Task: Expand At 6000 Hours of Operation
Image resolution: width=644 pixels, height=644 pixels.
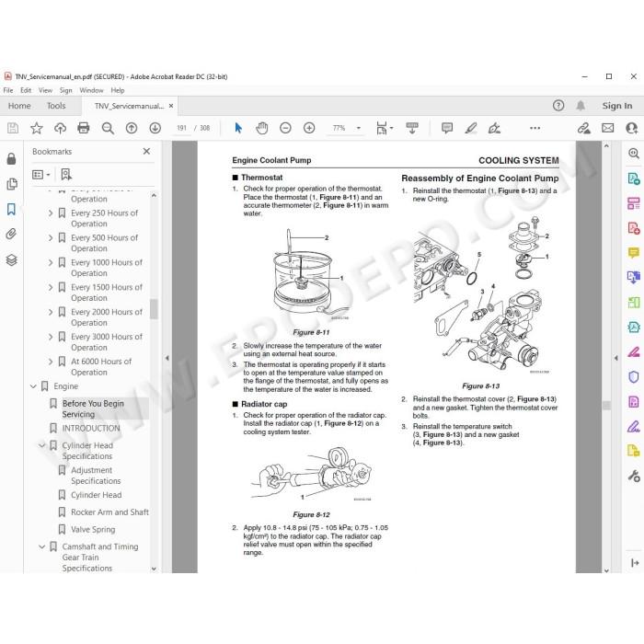Action: click(51, 362)
